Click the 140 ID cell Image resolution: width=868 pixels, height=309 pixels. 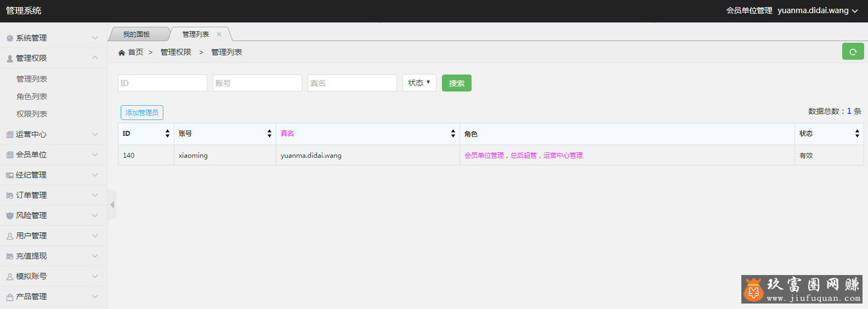tap(146, 155)
